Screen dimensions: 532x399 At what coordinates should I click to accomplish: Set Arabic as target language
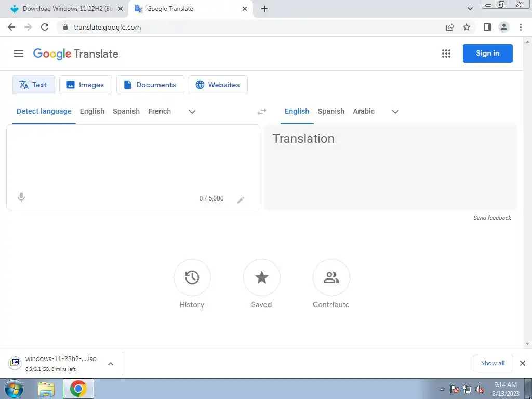pos(364,111)
